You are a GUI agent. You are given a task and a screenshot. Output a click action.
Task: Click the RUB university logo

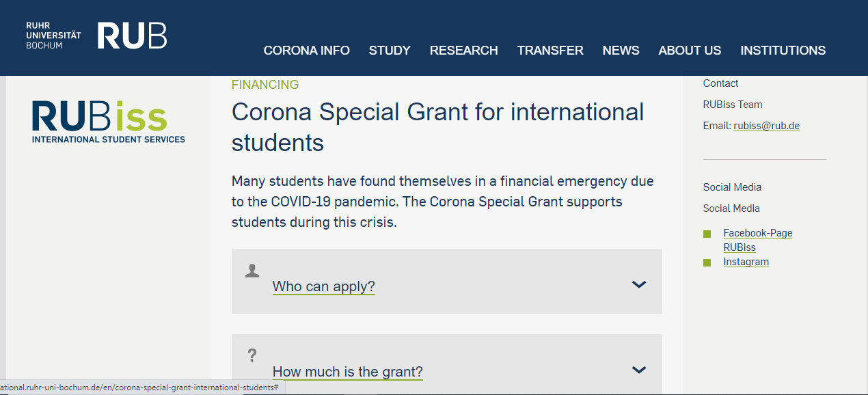(96, 36)
